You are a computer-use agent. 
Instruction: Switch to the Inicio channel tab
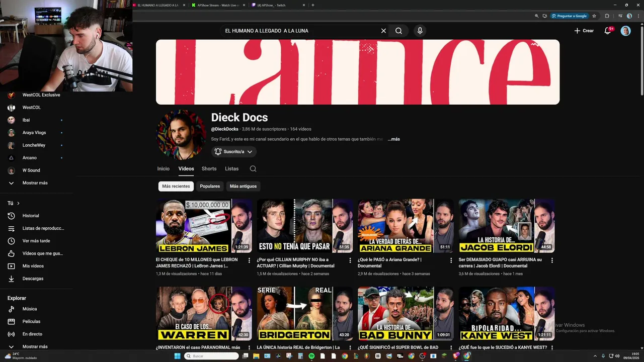click(164, 169)
